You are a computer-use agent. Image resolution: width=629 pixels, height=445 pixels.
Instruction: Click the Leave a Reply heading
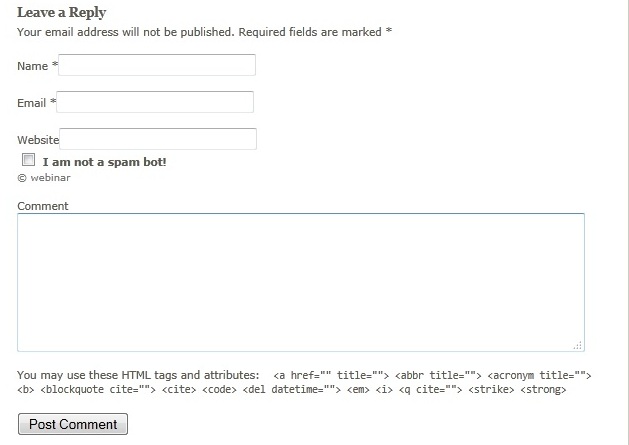click(61, 12)
